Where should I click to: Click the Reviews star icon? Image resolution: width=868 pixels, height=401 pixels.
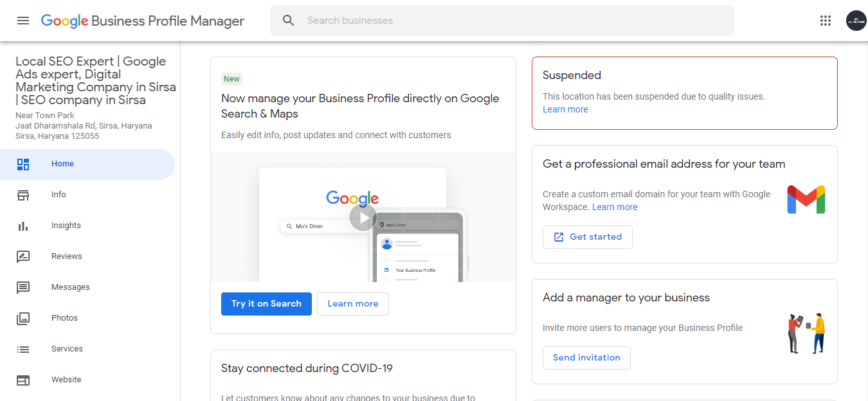(x=23, y=256)
